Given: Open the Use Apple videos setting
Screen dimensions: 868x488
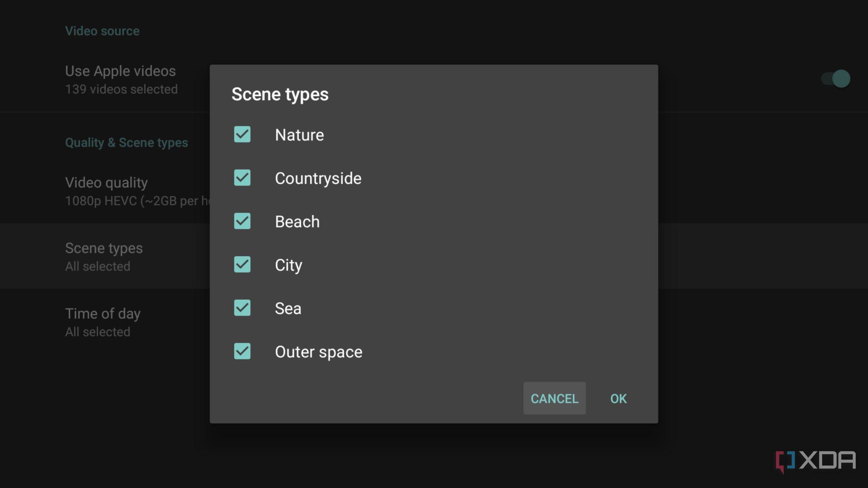Looking at the screenshot, I should pos(434,80).
